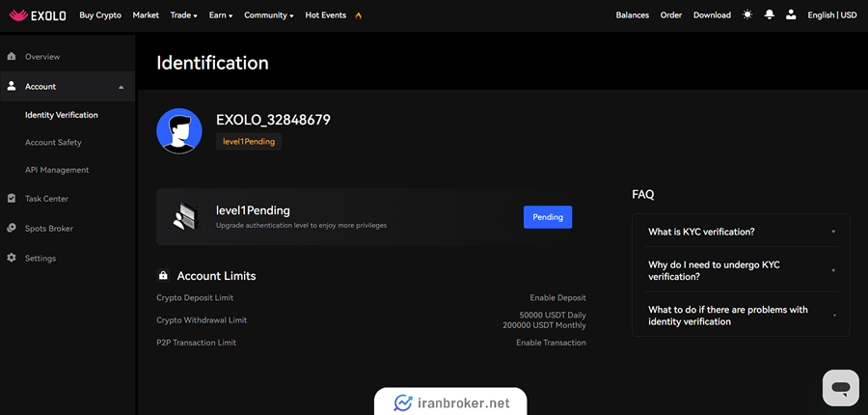Viewport: 868px width, 415px height.
Task: Click the 'Enable Transaction' value
Action: [x=551, y=343]
